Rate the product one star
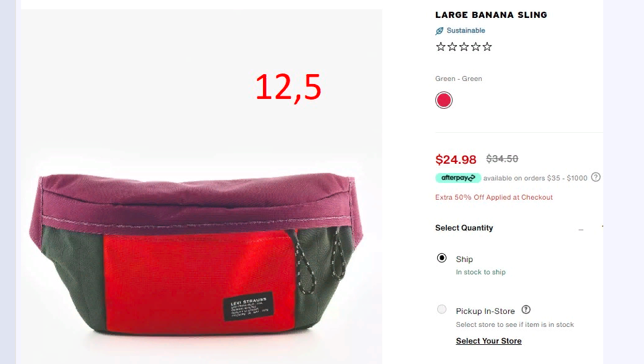The image size is (644, 364). [441, 46]
